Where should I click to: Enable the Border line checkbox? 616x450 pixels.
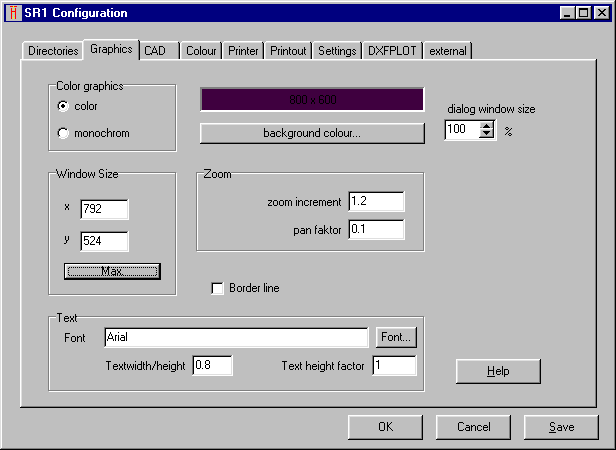(218, 289)
